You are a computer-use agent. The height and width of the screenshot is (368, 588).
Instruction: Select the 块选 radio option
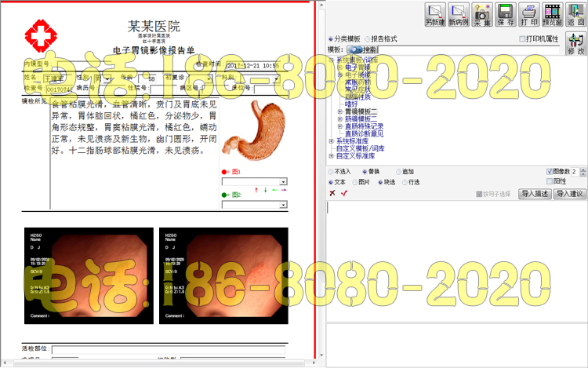tap(380, 182)
